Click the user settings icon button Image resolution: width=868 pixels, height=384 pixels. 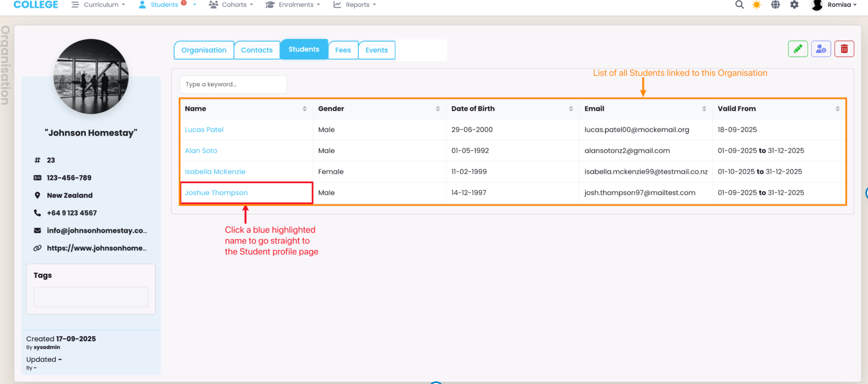click(x=821, y=49)
